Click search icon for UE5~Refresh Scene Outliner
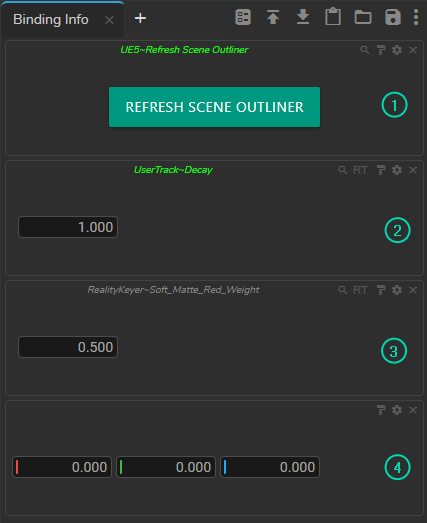Image resolution: width=427 pixels, height=523 pixels. point(365,50)
